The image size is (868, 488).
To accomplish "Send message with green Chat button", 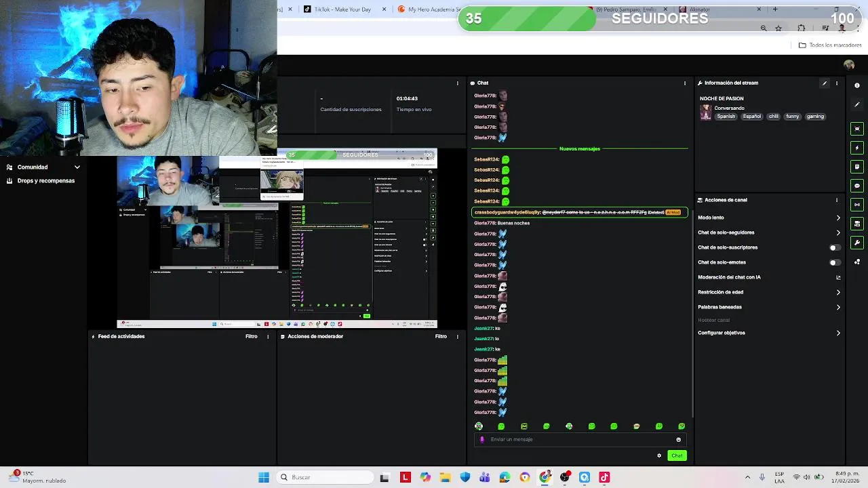I will (x=677, y=455).
